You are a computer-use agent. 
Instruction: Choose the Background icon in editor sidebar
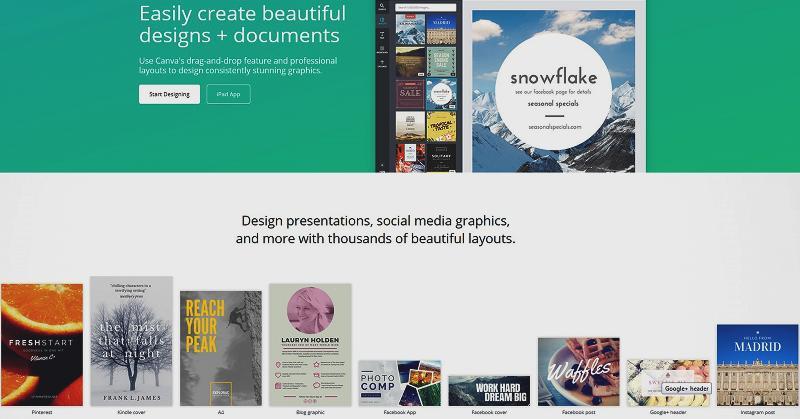(x=382, y=49)
